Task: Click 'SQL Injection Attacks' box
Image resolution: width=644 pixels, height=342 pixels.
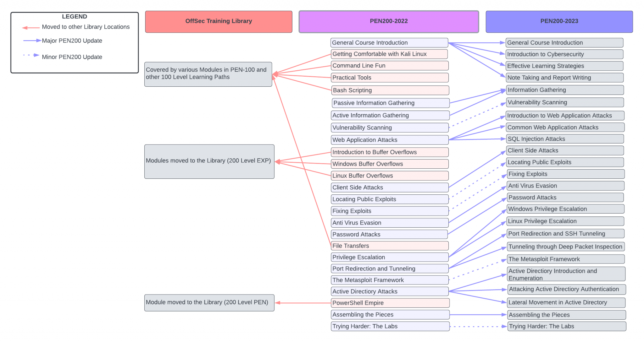Action: point(565,139)
